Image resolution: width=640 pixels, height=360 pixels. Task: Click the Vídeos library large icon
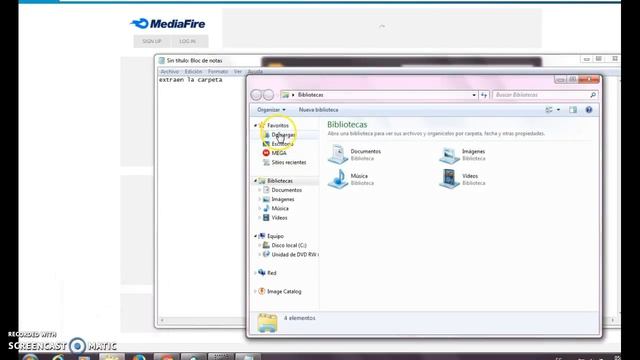coord(449,179)
